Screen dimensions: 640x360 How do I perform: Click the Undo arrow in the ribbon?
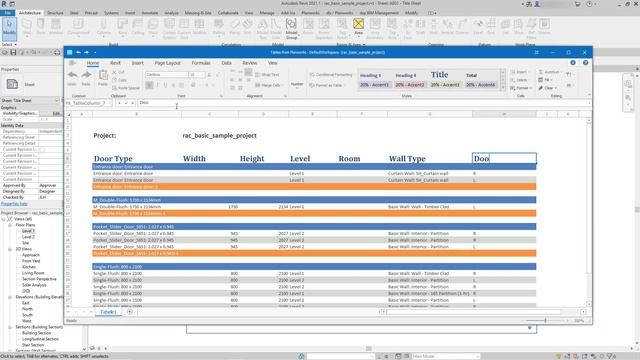point(72,75)
